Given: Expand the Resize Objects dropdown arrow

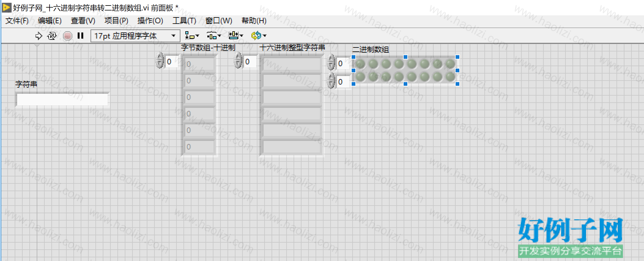Looking at the screenshot, I should (x=241, y=36).
